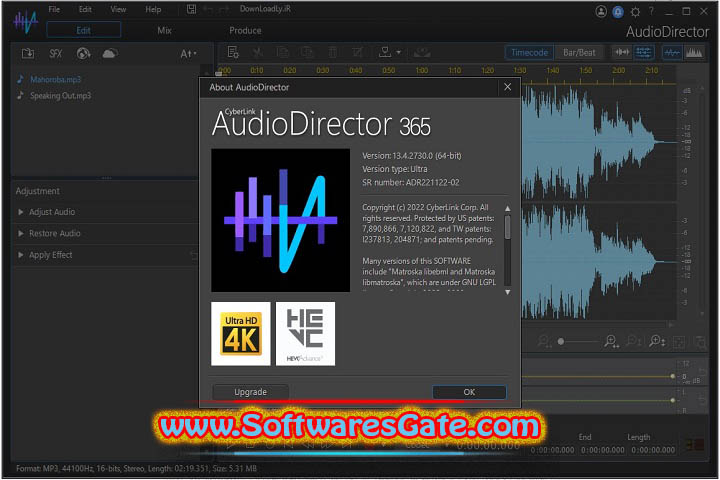Switch to the Mix room tab
Screen dimensions: 720x480
[x=164, y=30]
